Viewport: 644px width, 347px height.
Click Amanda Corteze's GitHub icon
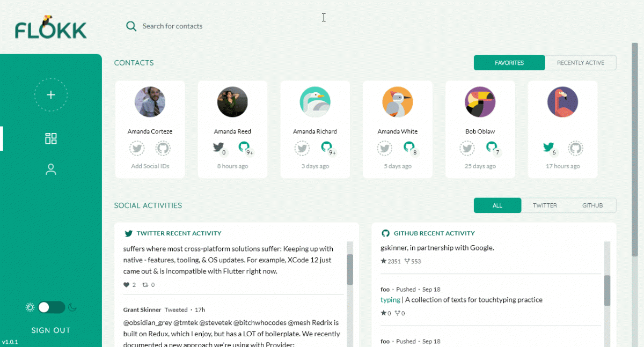[163, 149]
